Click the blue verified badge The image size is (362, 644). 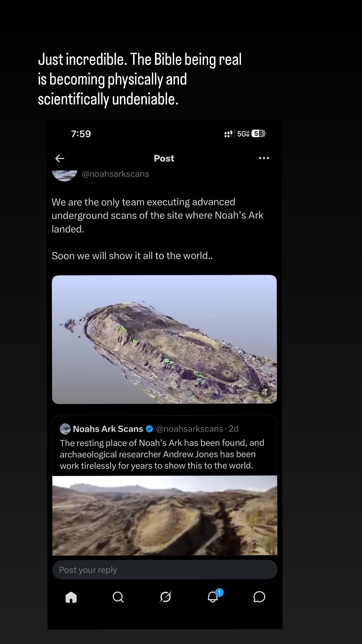[149, 429]
